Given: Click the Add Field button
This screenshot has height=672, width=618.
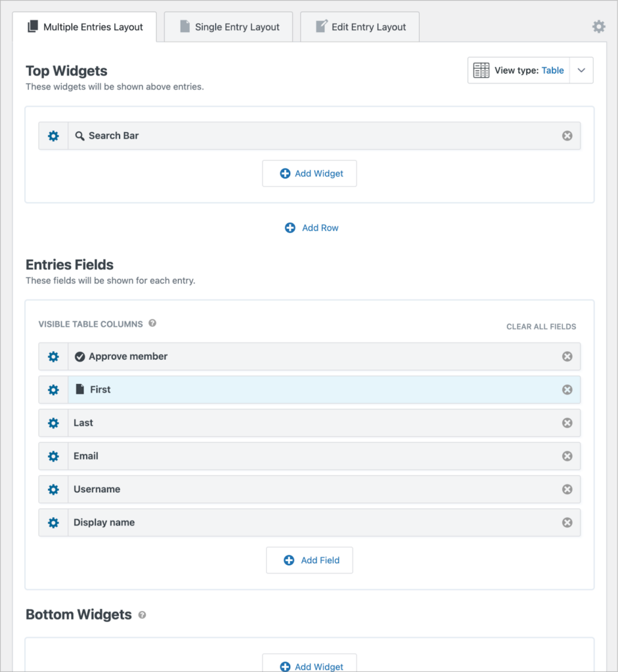Looking at the screenshot, I should 309,560.
